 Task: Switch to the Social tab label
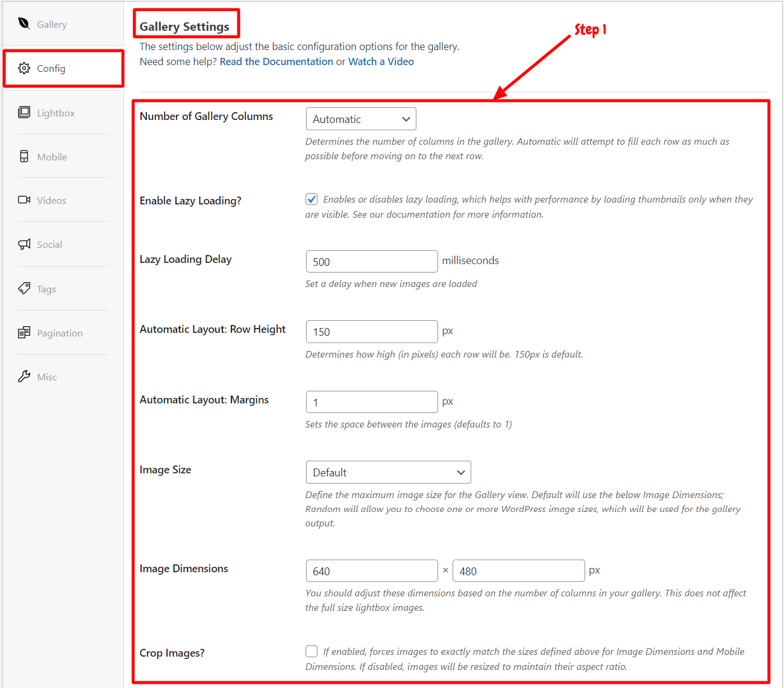(49, 245)
